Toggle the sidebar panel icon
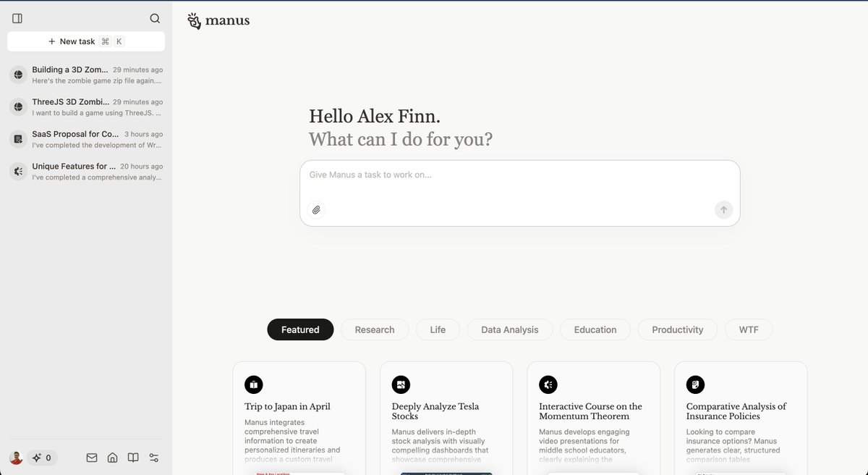This screenshot has width=868, height=475. [x=17, y=19]
